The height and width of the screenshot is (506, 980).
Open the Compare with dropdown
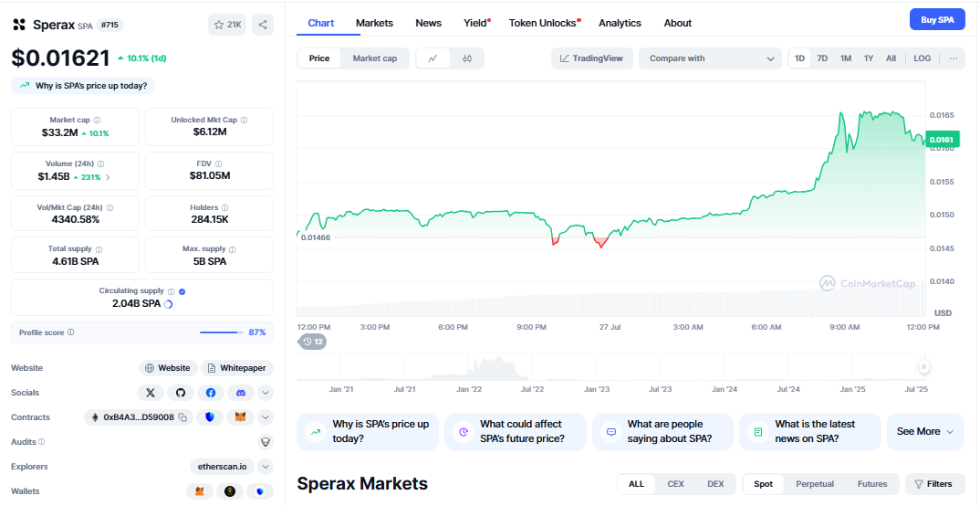pyautogui.click(x=710, y=58)
